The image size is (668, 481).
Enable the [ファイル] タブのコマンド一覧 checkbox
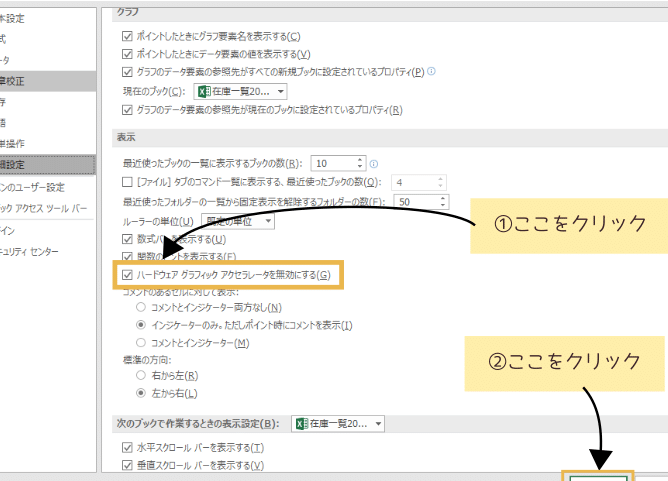coord(127,182)
